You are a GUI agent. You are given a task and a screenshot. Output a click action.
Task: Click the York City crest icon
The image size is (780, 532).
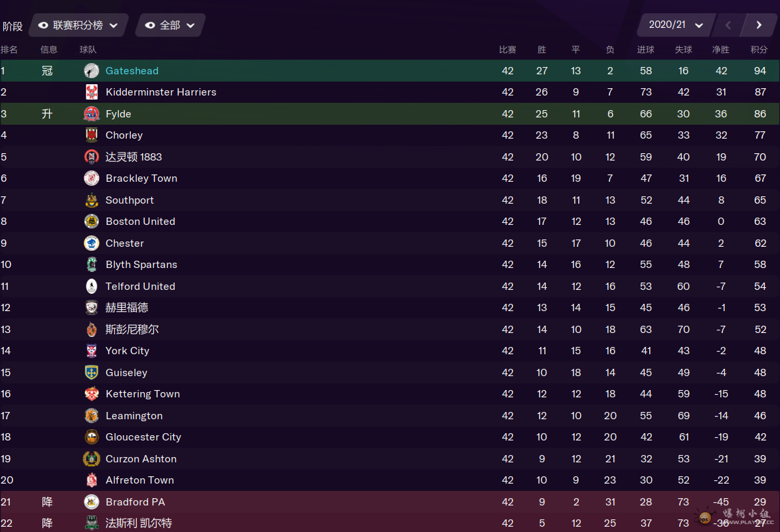pos(92,351)
